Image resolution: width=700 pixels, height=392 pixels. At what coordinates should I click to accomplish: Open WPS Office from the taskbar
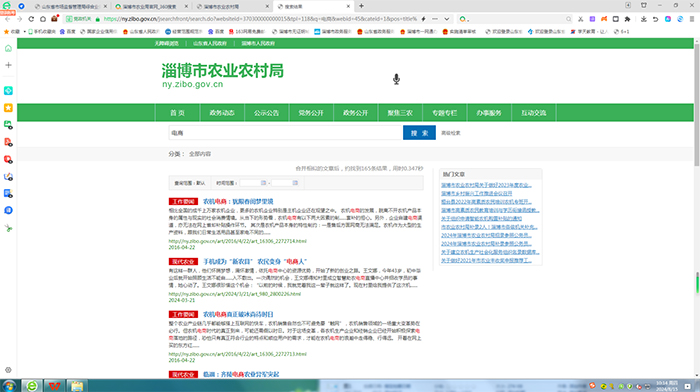pos(54,386)
